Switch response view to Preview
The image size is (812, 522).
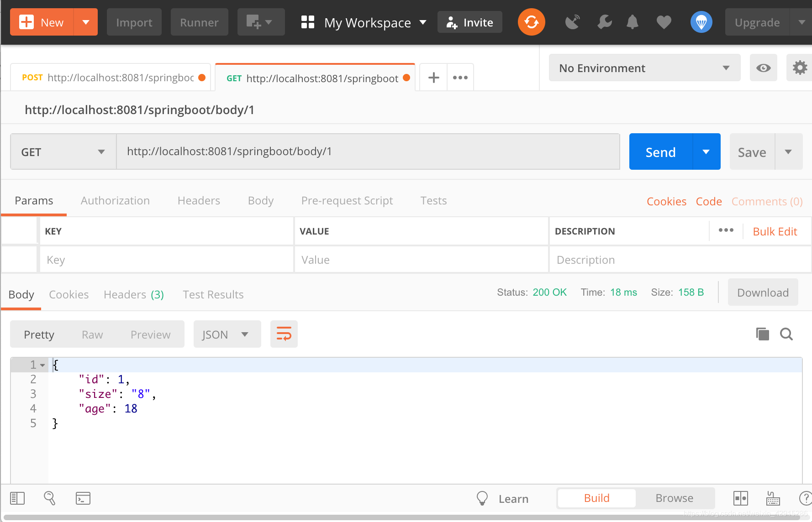tap(150, 334)
